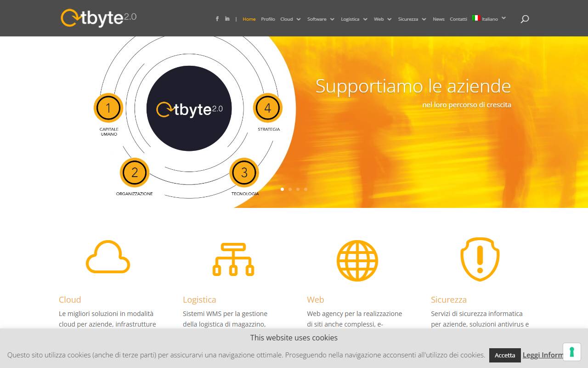
Task: Select the third slider dot
Action: [298, 189]
